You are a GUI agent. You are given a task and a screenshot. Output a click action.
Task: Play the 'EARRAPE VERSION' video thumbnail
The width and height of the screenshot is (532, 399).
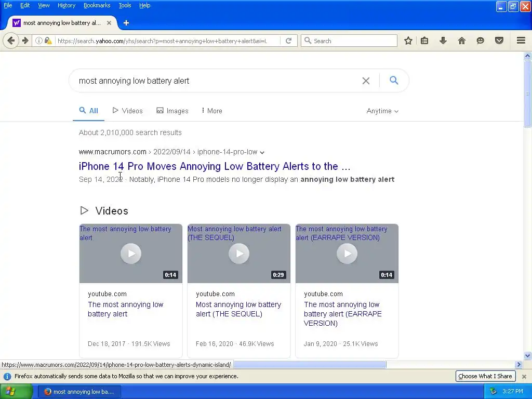click(x=347, y=254)
